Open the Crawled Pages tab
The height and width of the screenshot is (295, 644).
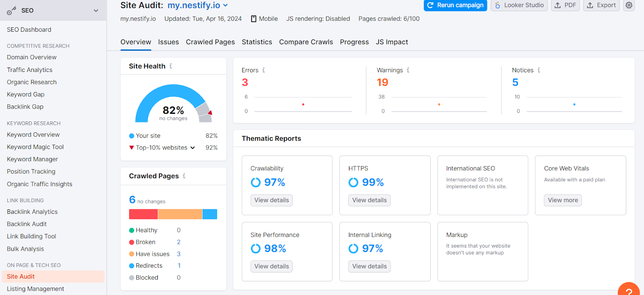pos(210,42)
